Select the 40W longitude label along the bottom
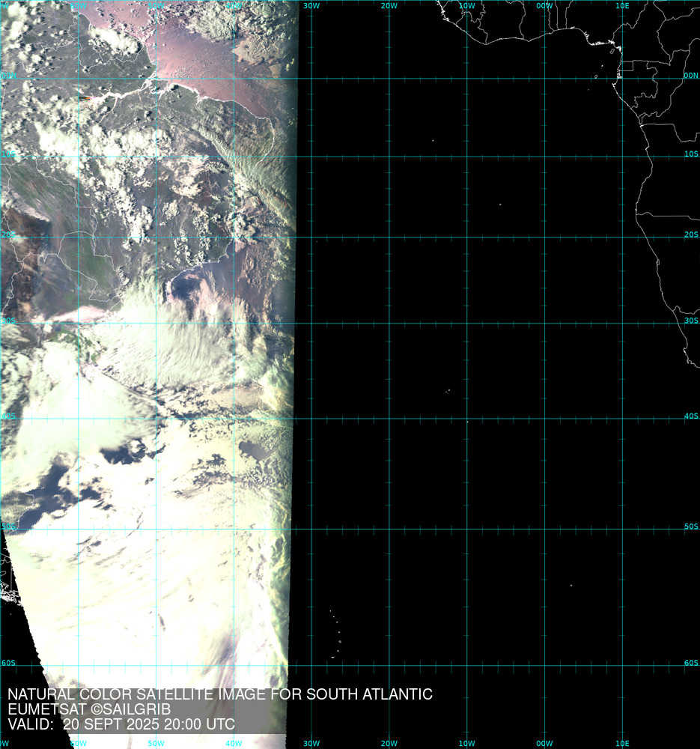The image size is (700, 749). [x=234, y=744]
